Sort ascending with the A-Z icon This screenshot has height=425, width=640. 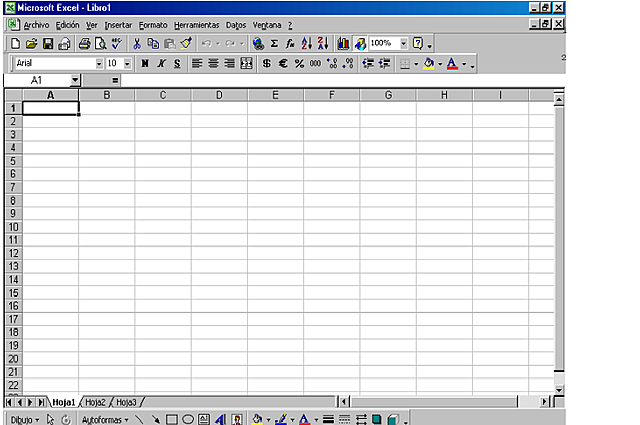click(x=307, y=43)
